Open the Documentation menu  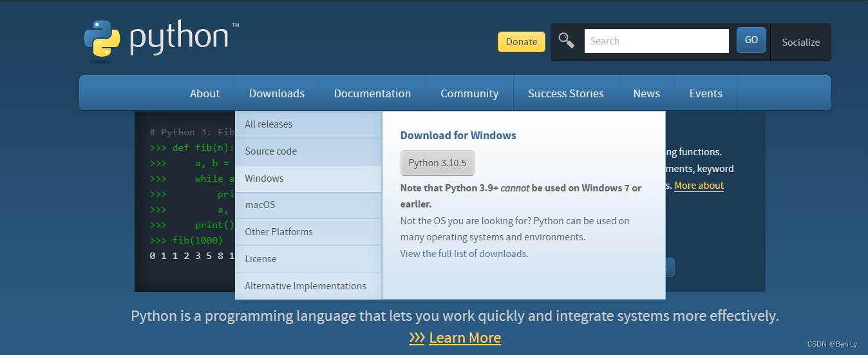point(372,93)
